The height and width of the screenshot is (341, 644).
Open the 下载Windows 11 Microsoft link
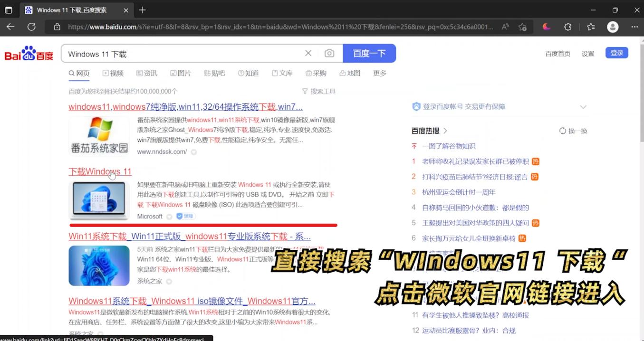(x=100, y=171)
